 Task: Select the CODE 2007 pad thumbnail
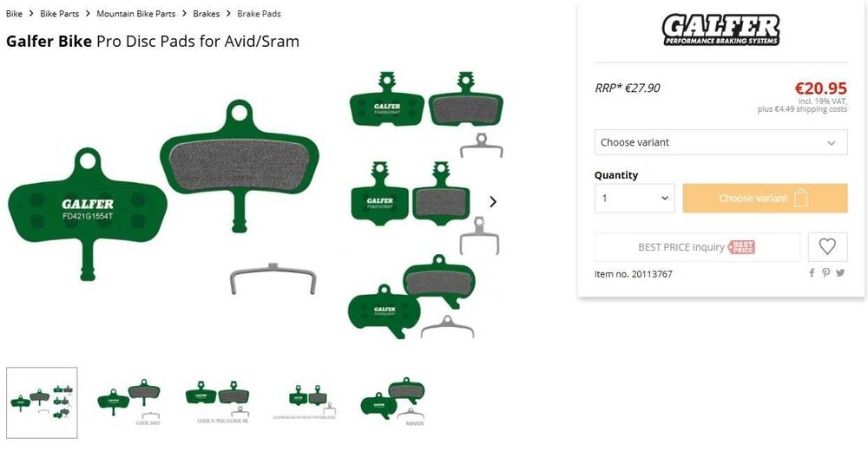pos(129,402)
